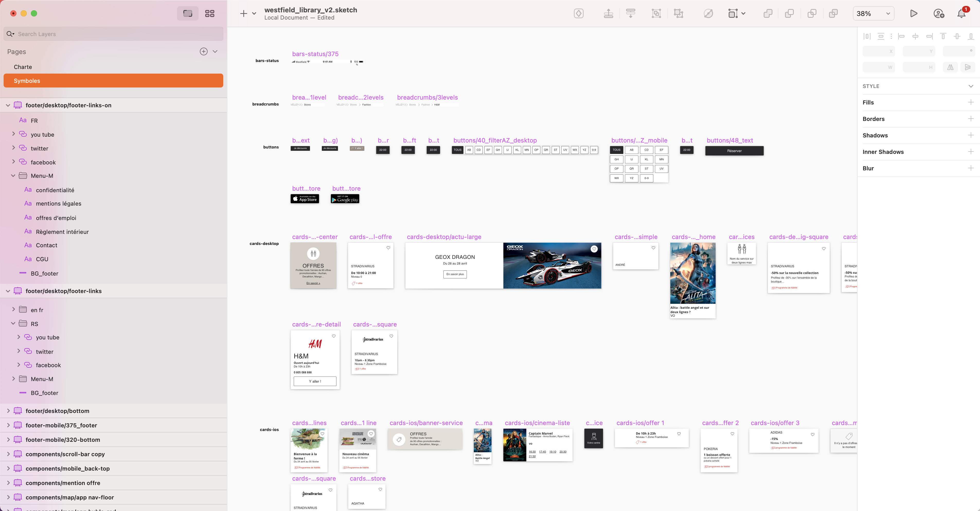
Task: Click the Subtract boolean icon
Action: [x=789, y=14]
